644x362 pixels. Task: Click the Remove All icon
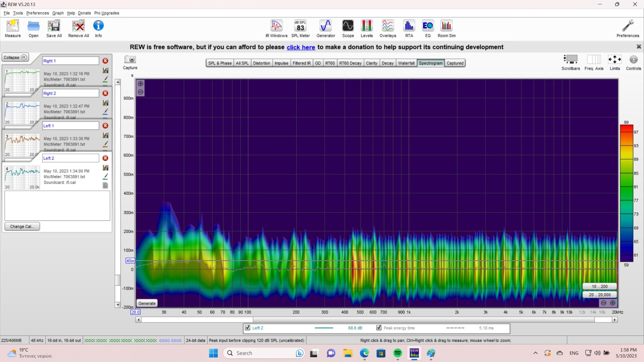pyautogui.click(x=78, y=28)
